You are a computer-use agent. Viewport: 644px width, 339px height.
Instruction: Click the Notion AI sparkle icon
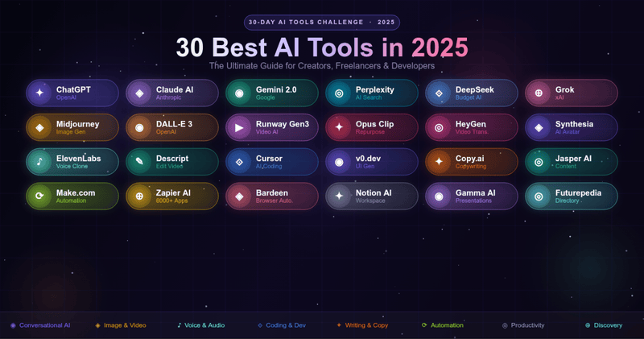pyautogui.click(x=339, y=196)
